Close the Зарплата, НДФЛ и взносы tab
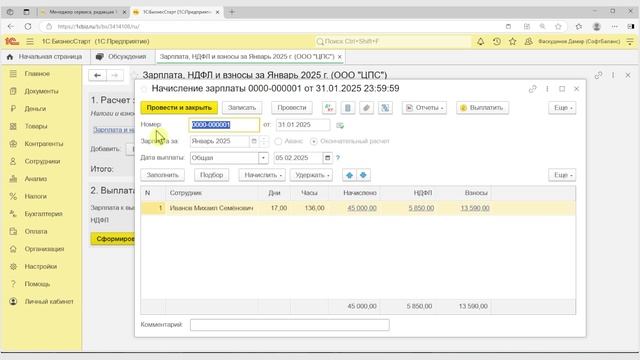The width and height of the screenshot is (640, 360). 339,57
